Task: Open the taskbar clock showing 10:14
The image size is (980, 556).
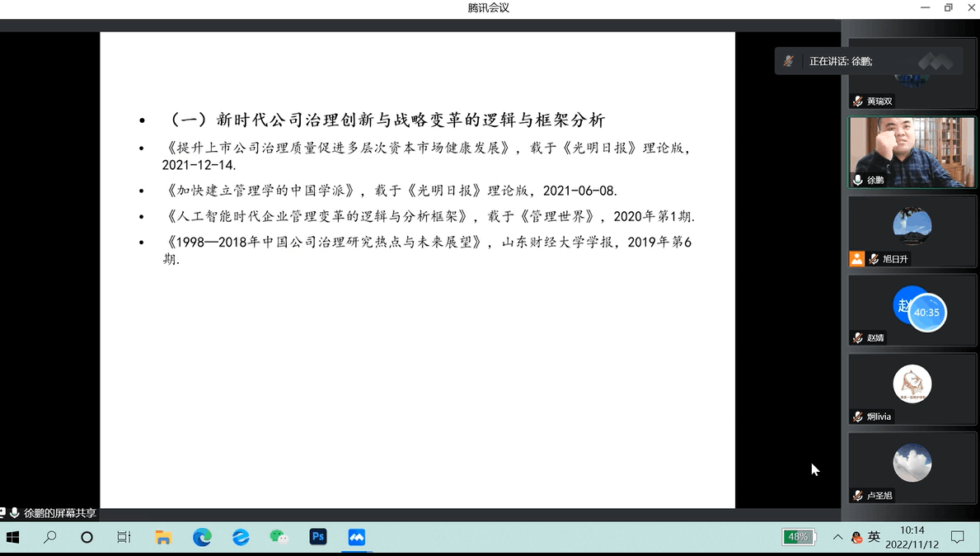Action: (x=912, y=537)
